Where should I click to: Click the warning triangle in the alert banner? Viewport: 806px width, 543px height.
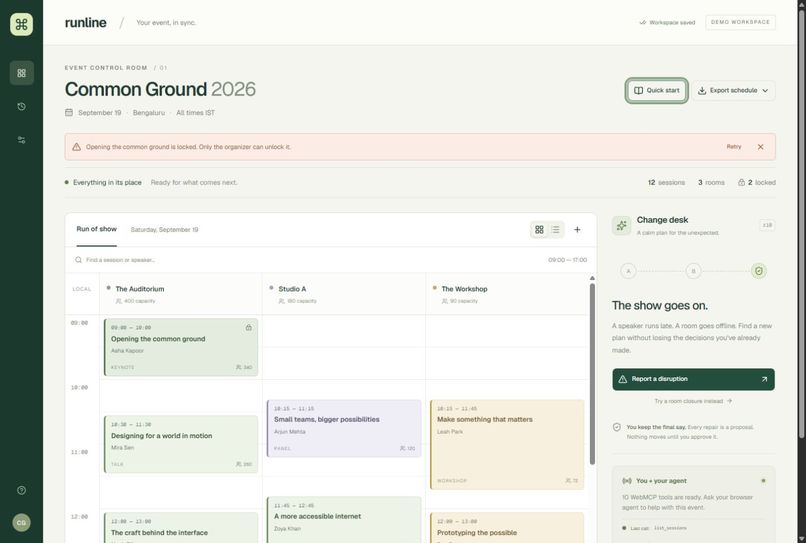pyautogui.click(x=77, y=147)
